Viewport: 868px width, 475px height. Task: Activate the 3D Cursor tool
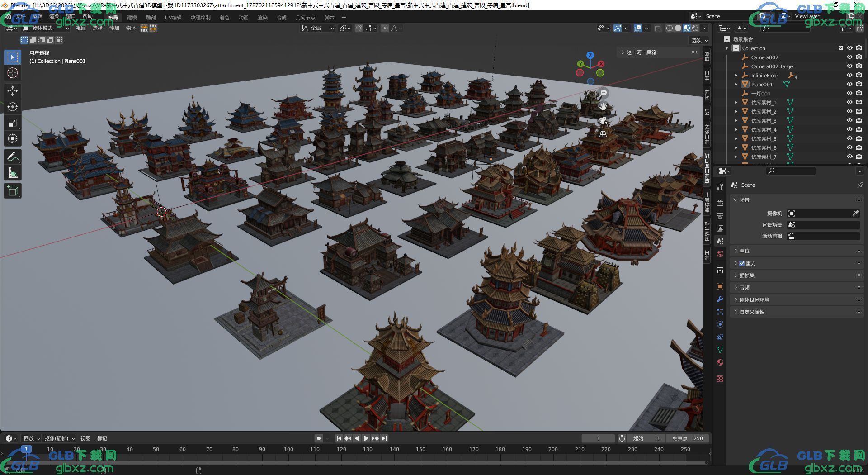[13, 73]
